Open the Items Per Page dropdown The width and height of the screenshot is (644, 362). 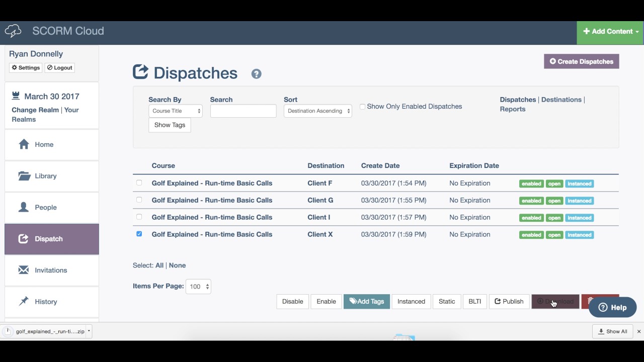point(198,287)
